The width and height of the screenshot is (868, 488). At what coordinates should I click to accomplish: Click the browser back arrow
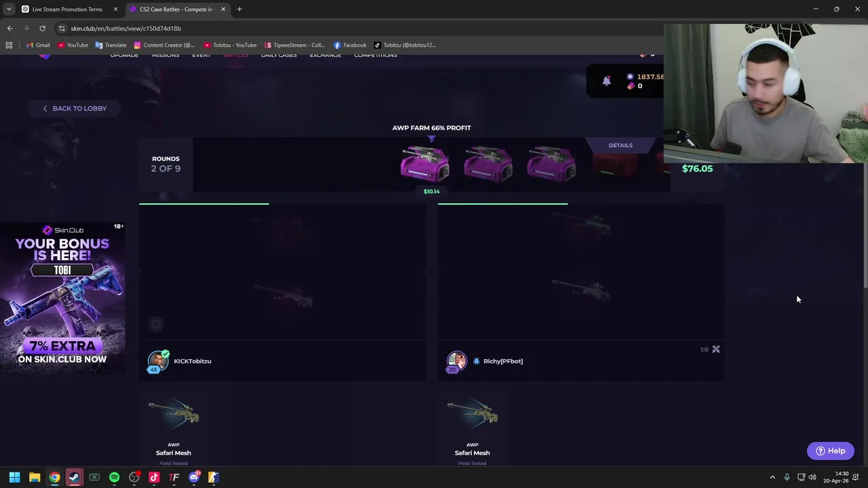(x=9, y=28)
